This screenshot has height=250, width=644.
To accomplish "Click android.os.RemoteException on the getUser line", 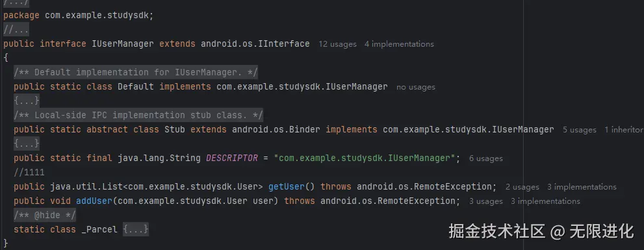I will [x=424, y=187].
